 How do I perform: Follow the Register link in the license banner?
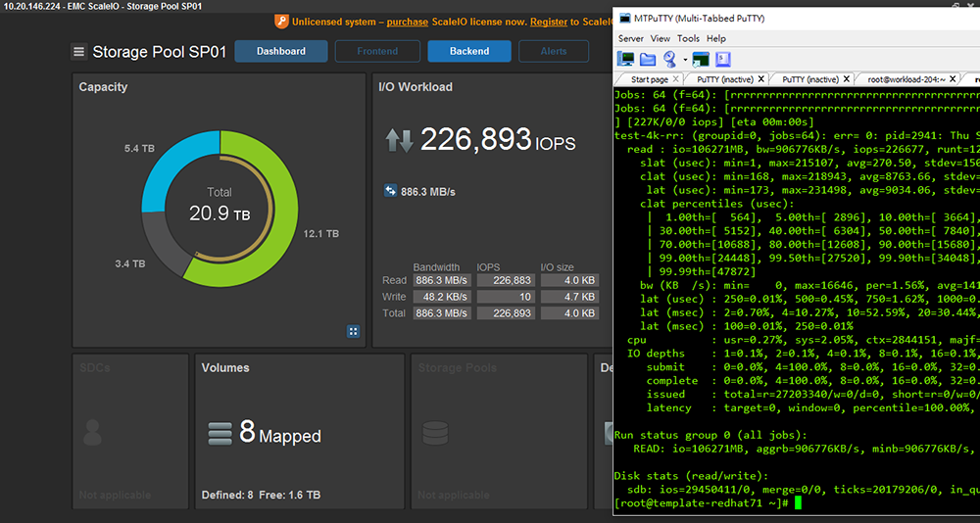[x=549, y=22]
